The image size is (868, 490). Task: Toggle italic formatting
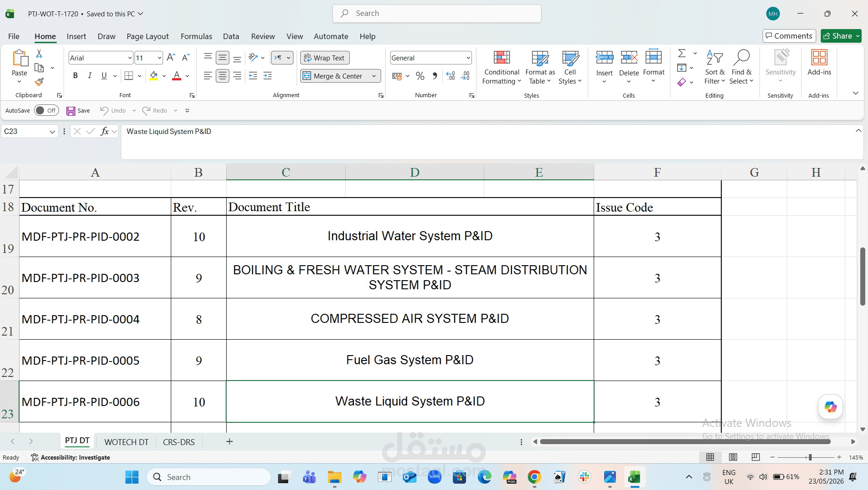pyautogui.click(x=89, y=76)
